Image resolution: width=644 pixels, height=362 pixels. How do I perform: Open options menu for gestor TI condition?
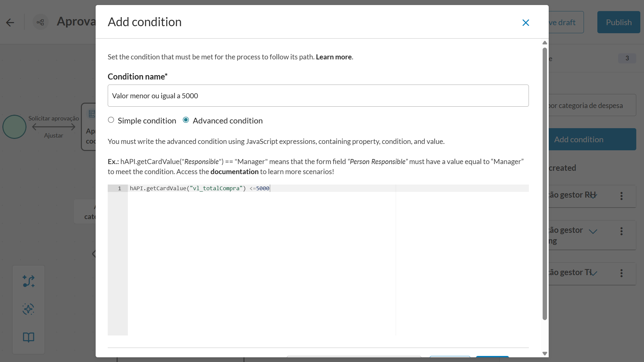tap(622, 273)
